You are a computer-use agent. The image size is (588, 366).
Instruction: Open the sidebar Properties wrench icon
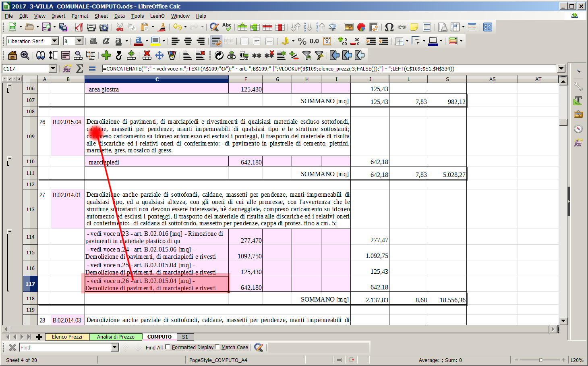pyautogui.click(x=578, y=86)
